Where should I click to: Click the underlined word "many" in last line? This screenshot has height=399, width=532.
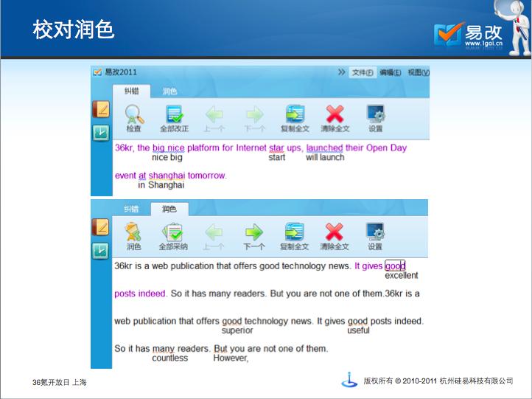(x=163, y=349)
